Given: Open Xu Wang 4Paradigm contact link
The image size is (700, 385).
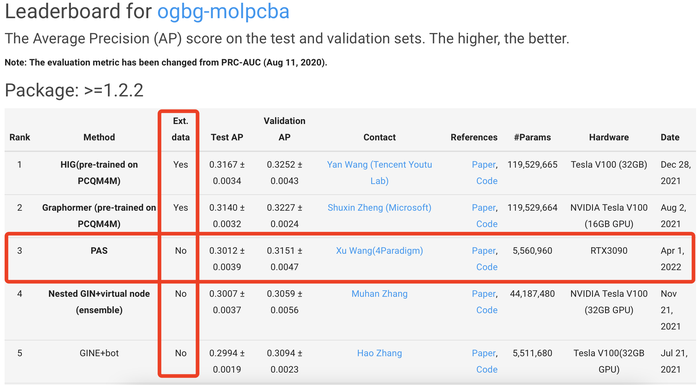Looking at the screenshot, I should (x=379, y=251).
